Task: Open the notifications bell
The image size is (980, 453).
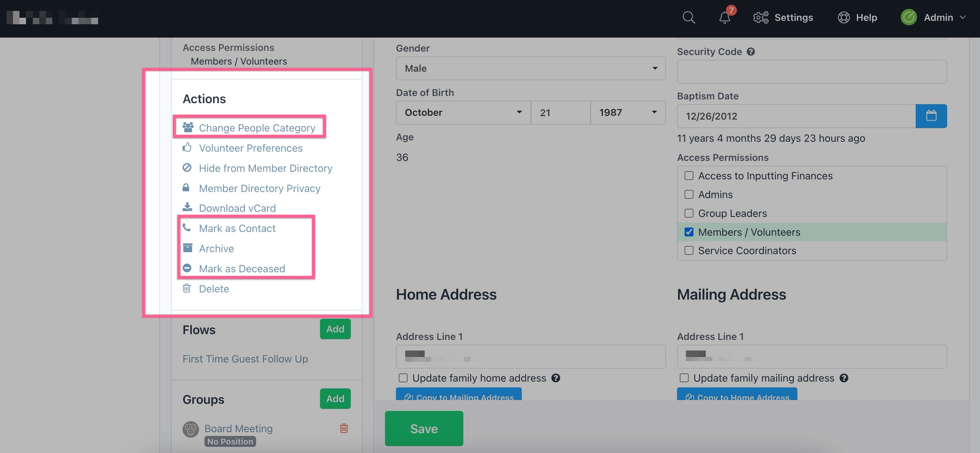Action: pos(724,17)
